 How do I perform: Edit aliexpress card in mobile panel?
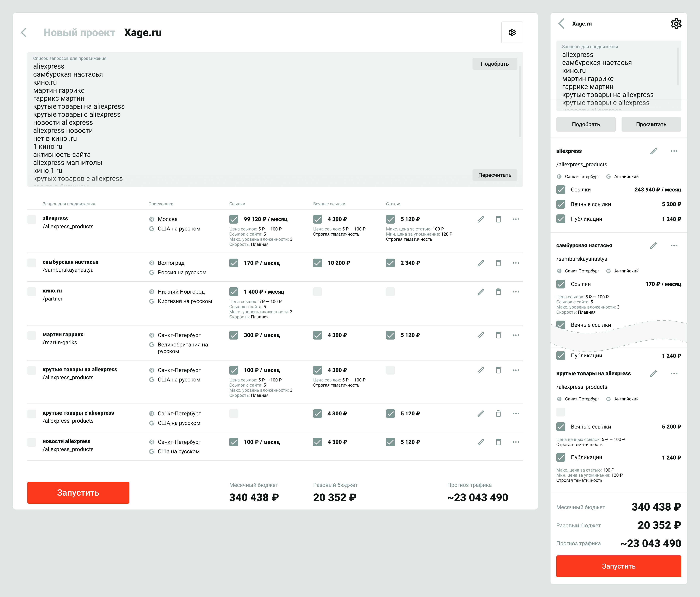(653, 151)
